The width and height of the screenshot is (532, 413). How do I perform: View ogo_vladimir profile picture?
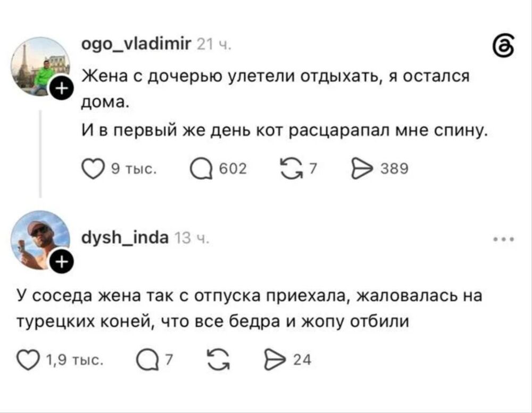pyautogui.click(x=40, y=67)
